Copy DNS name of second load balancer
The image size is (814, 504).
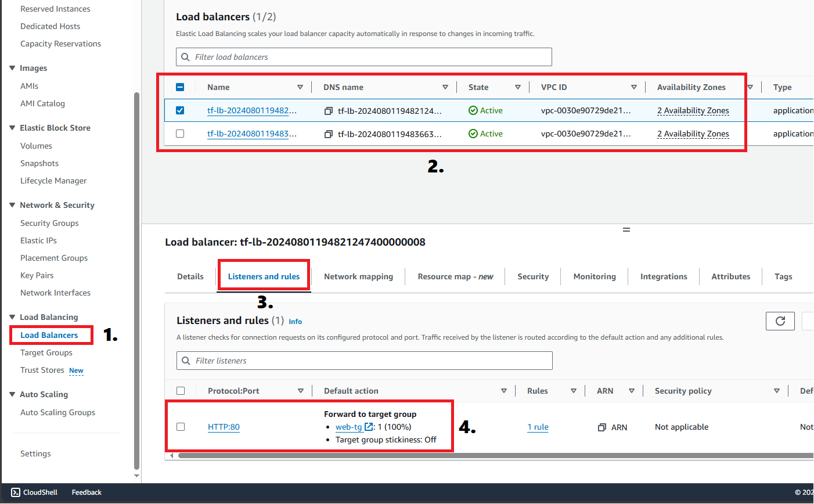coord(328,134)
